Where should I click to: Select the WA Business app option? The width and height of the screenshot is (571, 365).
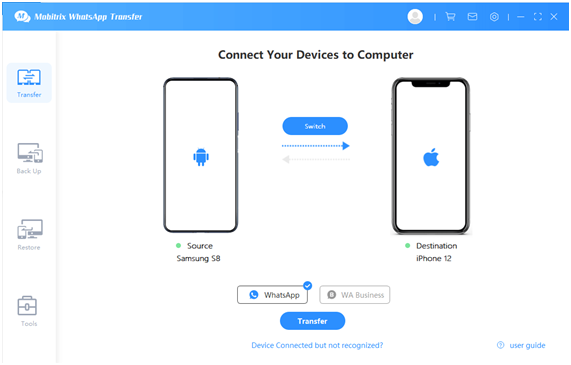coord(355,295)
